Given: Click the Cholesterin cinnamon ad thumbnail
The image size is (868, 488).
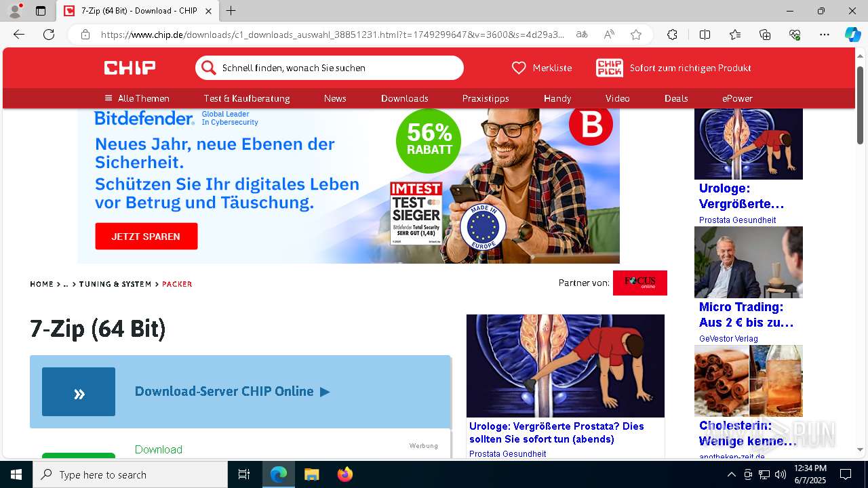Looking at the screenshot, I should (x=749, y=381).
